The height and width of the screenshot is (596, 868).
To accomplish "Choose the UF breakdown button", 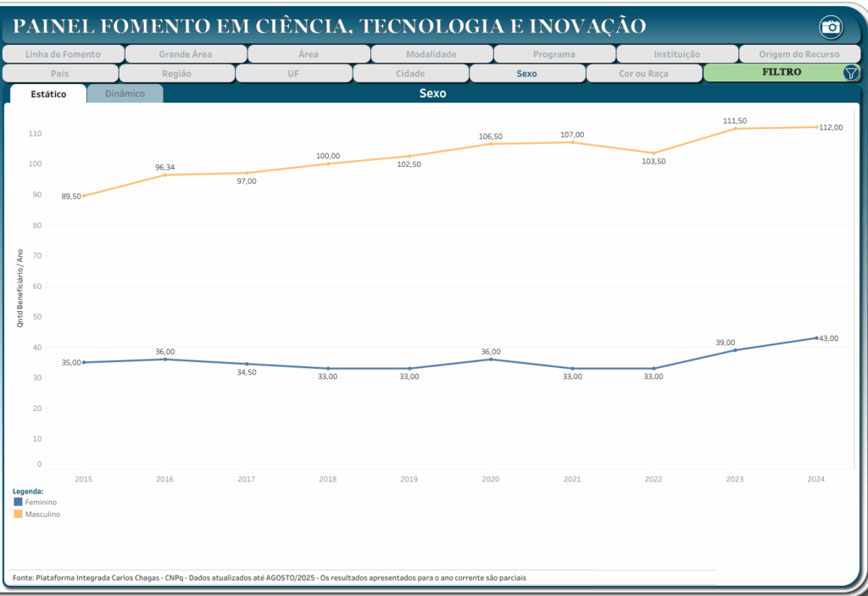I will pyautogui.click(x=293, y=74).
